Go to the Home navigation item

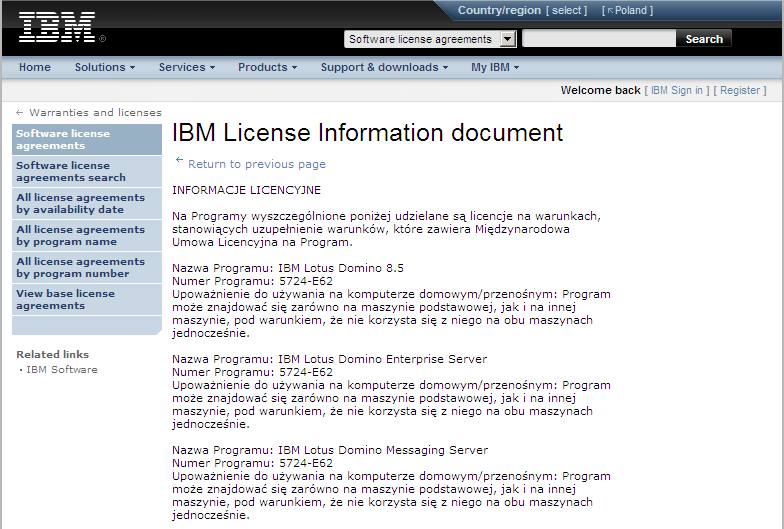click(34, 67)
